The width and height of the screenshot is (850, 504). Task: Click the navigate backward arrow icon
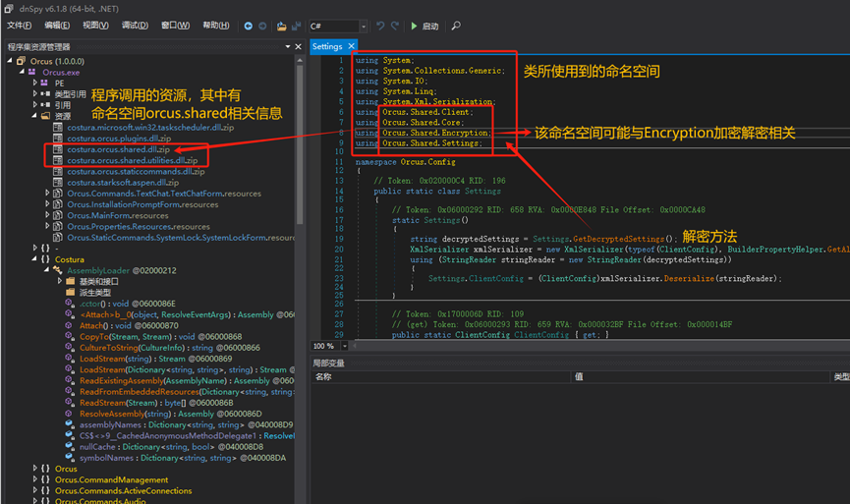(248, 26)
